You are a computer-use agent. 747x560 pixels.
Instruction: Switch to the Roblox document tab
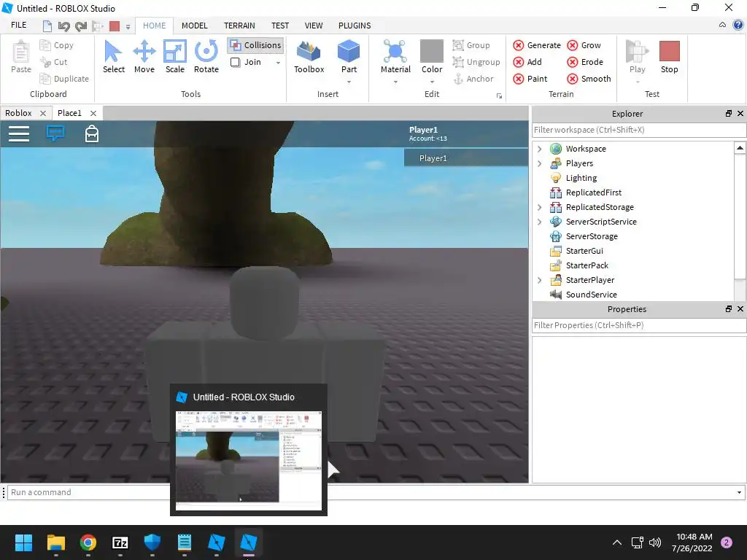pos(18,113)
